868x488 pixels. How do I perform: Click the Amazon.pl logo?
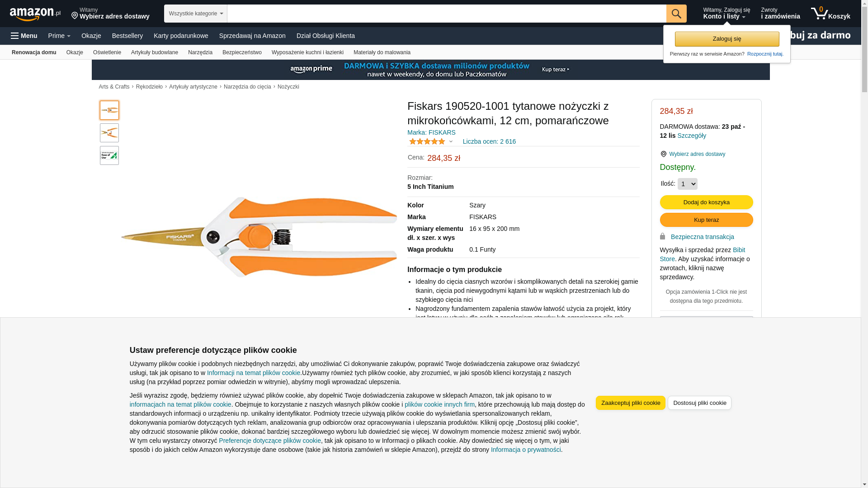point(35,14)
